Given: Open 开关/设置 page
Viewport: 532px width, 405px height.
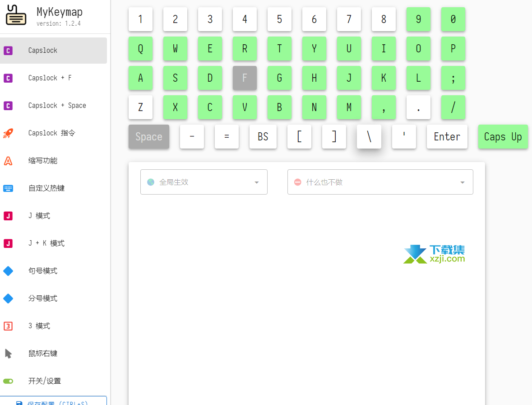Looking at the screenshot, I should pos(53,381).
